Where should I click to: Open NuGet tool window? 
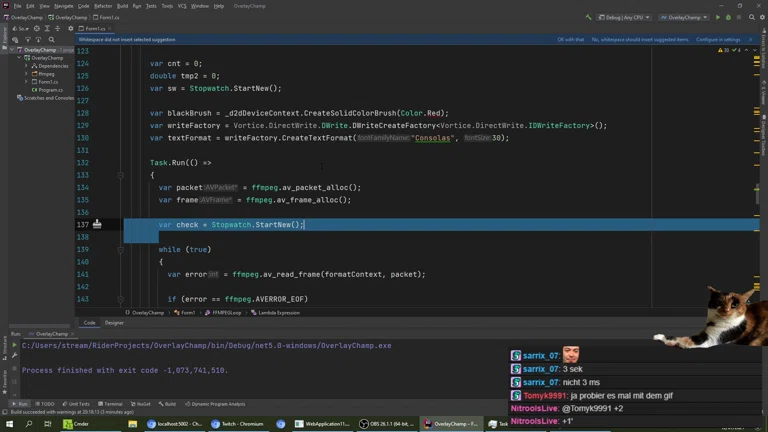[x=141, y=404]
